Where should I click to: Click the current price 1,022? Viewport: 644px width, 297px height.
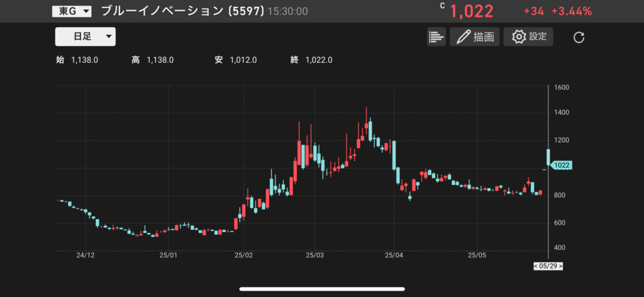click(472, 11)
